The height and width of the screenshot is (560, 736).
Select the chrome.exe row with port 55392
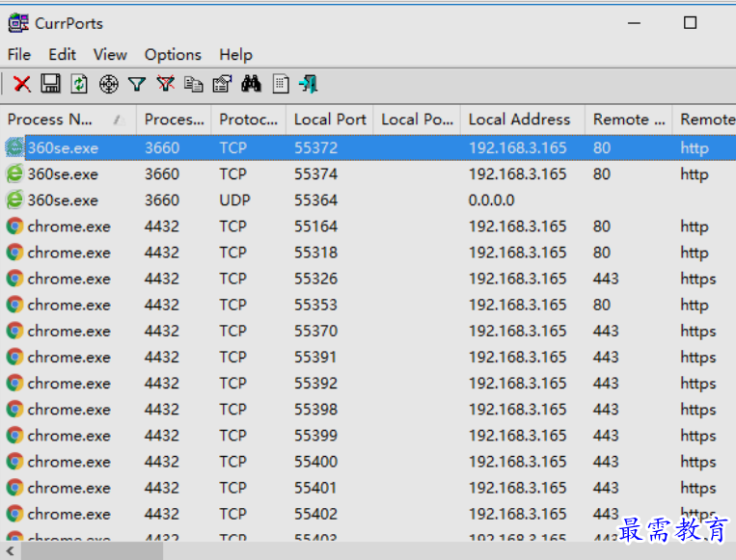368,384
